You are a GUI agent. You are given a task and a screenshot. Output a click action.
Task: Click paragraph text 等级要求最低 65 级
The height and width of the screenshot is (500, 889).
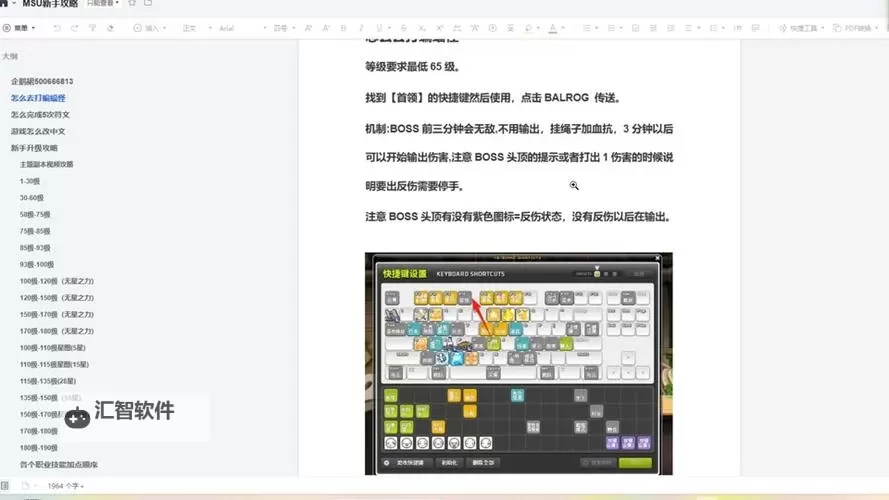pyautogui.click(x=412, y=66)
